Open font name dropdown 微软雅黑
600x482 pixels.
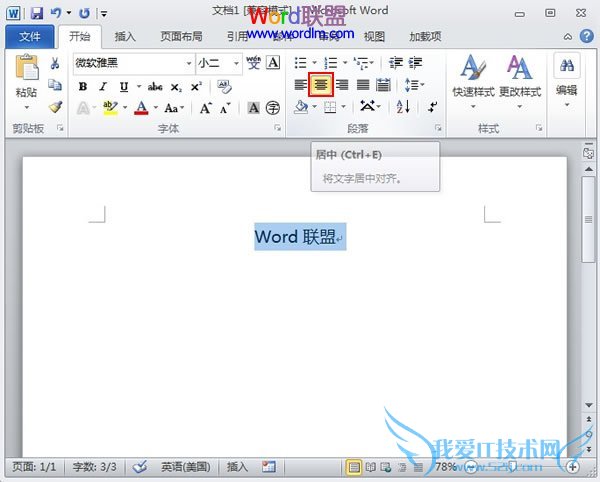point(189,63)
